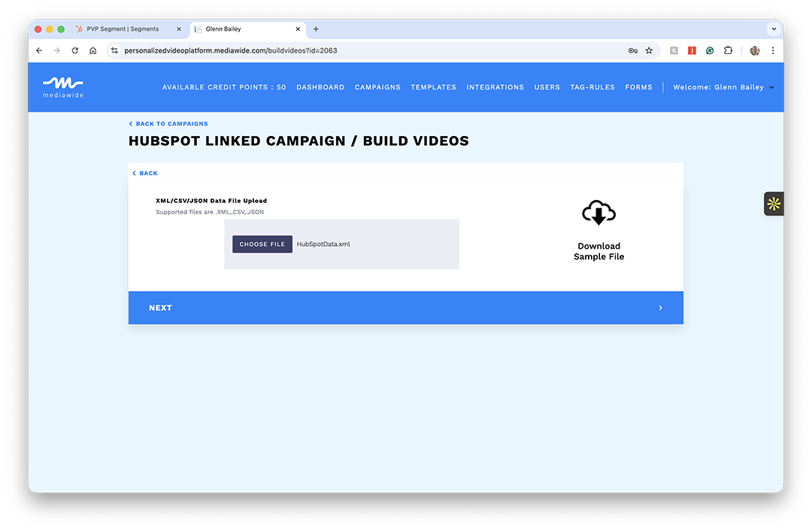Open the Integrations page from the navigation
812x530 pixels.
pos(495,87)
